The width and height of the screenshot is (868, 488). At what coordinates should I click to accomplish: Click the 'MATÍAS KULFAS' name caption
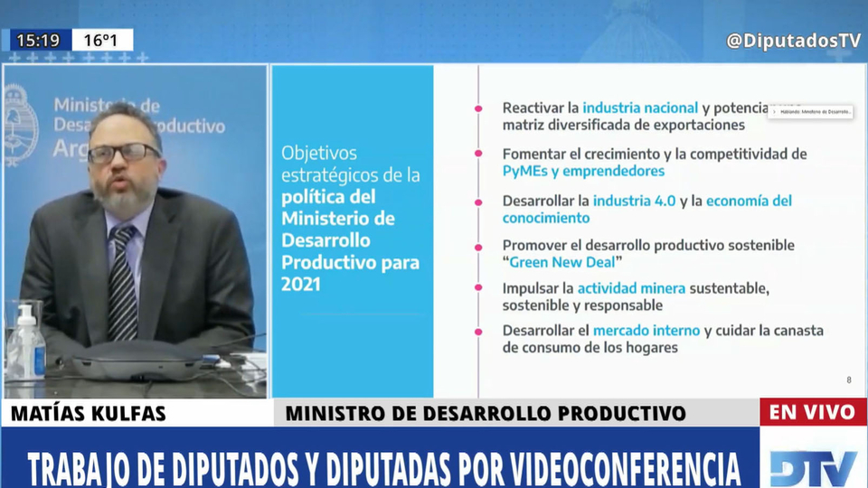88,414
